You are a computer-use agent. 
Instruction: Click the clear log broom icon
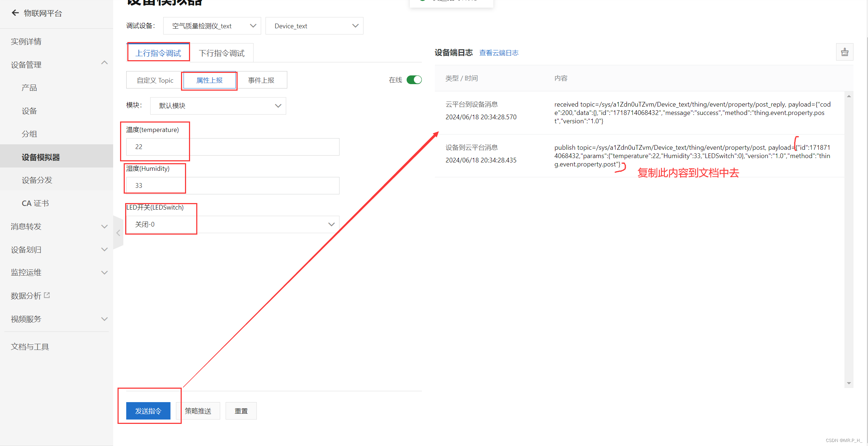[844, 52]
